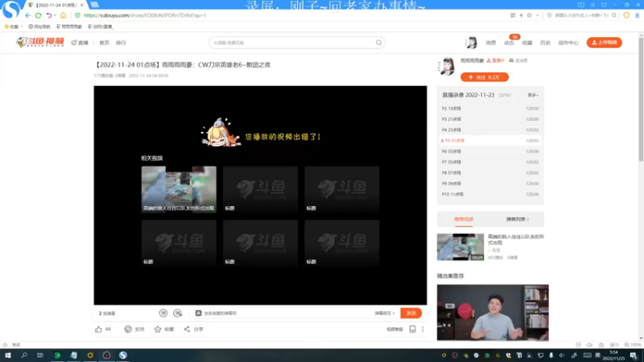Favorite the video with the star 收藏 icon
The image size is (644, 362).
158,329
